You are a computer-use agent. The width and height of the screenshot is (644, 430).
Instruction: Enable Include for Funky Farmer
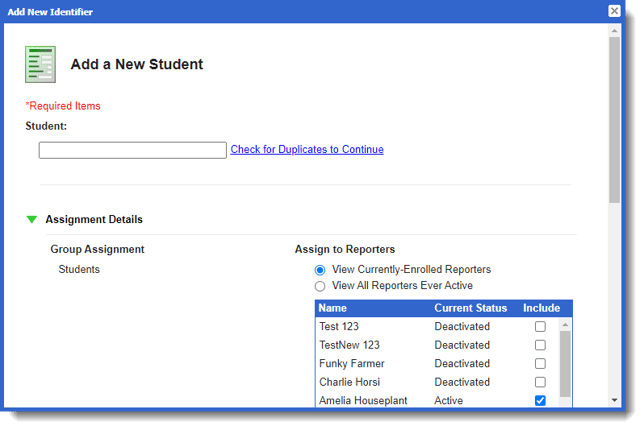tap(540, 364)
